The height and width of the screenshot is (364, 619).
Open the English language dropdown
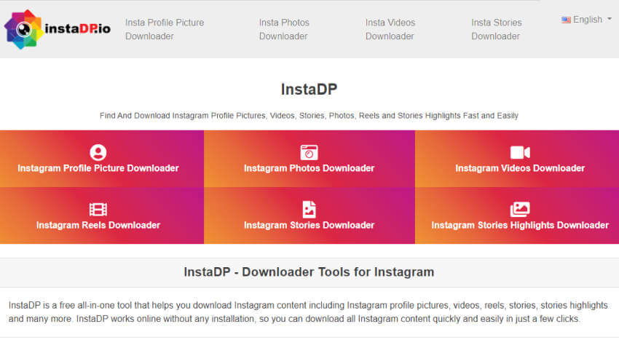[587, 20]
